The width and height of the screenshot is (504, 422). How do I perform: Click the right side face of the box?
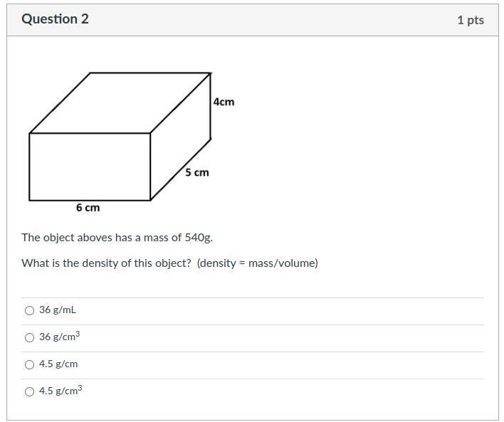[181, 137]
